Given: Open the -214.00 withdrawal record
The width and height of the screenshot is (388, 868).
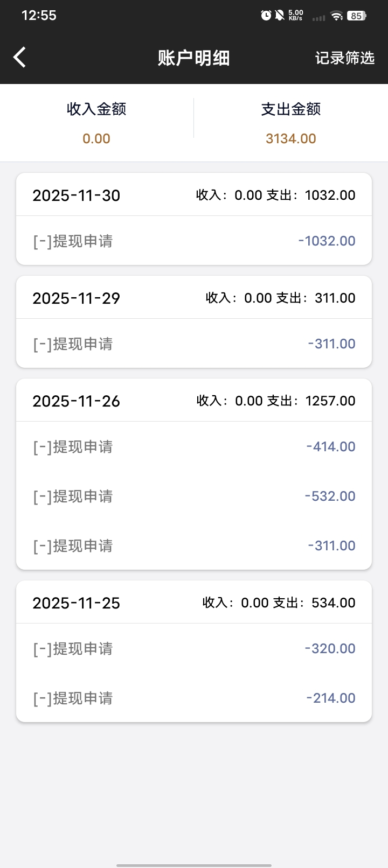Looking at the screenshot, I should tap(194, 698).
